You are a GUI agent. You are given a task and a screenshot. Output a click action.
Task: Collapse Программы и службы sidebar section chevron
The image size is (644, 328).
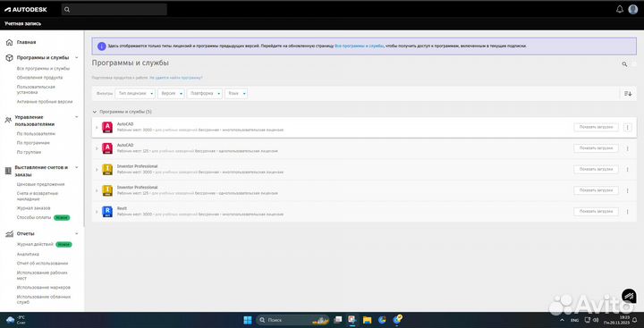[76, 57]
